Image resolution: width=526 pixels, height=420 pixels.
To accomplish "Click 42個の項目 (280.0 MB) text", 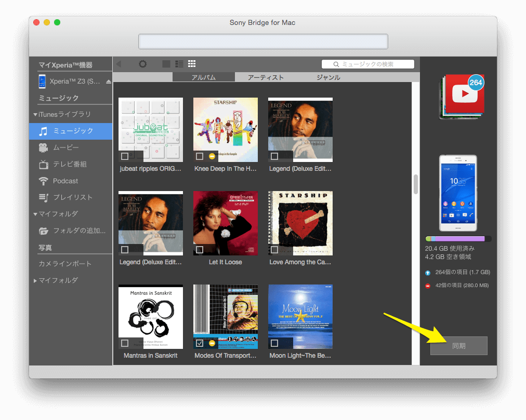I will 462,285.
